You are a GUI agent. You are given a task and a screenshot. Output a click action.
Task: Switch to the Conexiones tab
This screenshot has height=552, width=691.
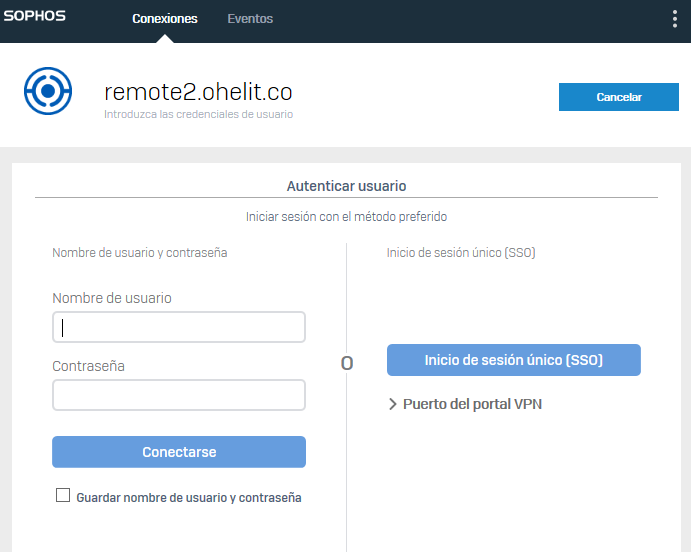tap(165, 19)
